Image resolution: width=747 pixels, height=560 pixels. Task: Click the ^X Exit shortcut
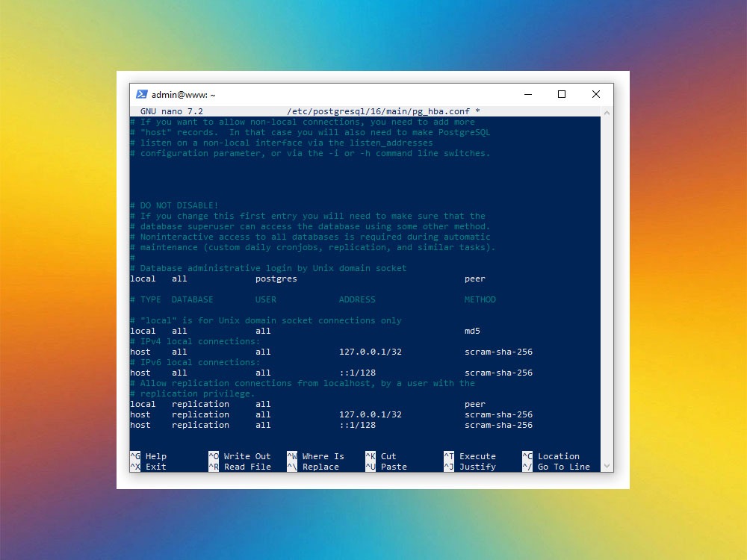click(148, 467)
